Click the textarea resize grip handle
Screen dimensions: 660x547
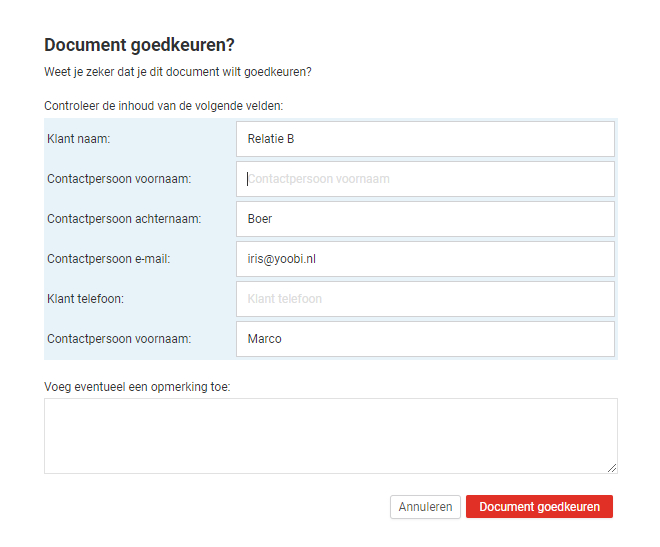click(612, 468)
